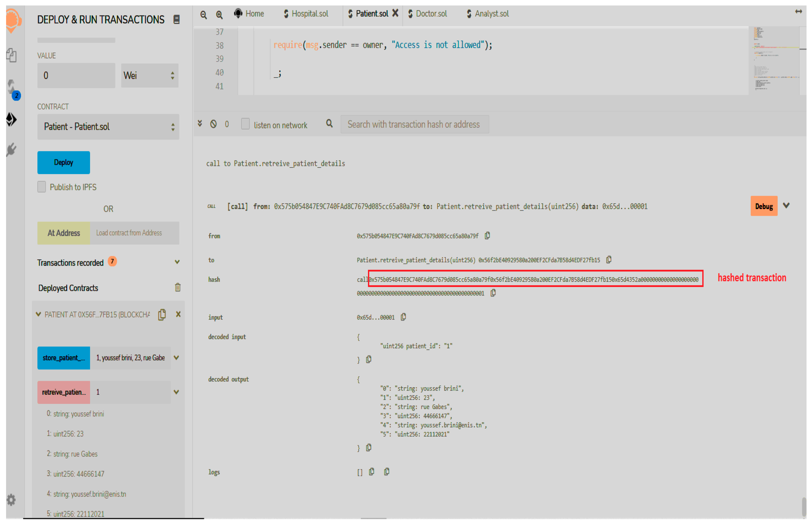The width and height of the screenshot is (812, 524).
Task: Open the Patient - Patient.sol contract dropdown
Action: (108, 127)
